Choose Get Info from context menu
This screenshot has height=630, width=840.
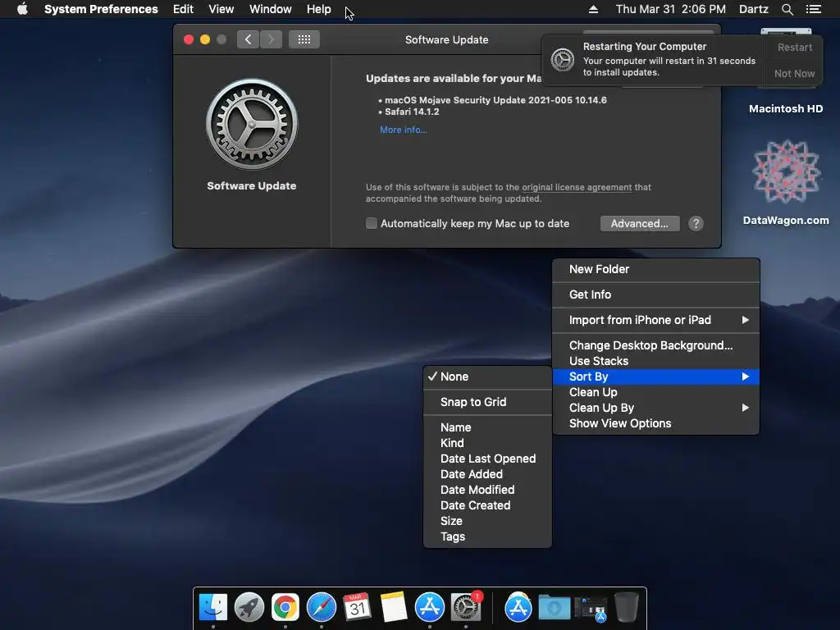click(x=655, y=294)
